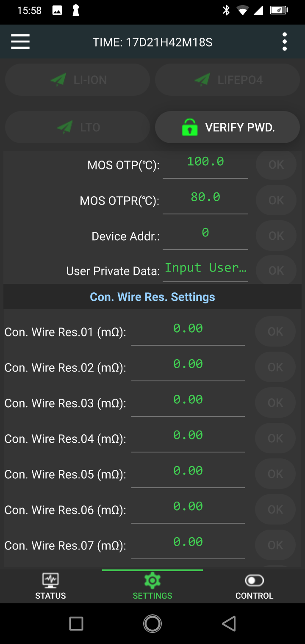Viewport: 305px width, 644px height.
Task: Tap the green lock icon
Action: click(190, 127)
